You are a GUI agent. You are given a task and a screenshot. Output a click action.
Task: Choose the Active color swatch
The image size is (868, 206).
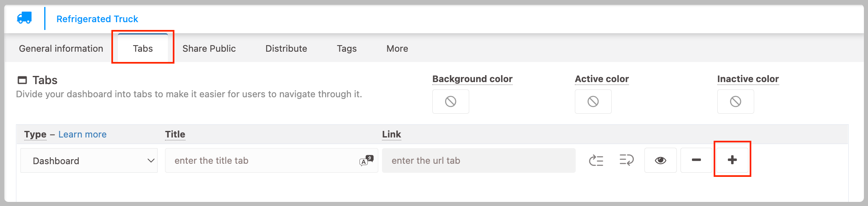[593, 101]
